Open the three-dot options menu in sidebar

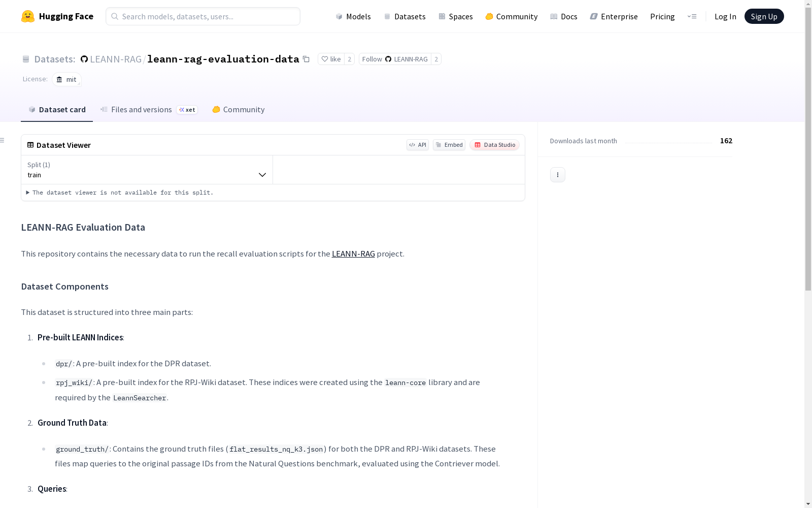pos(558,175)
